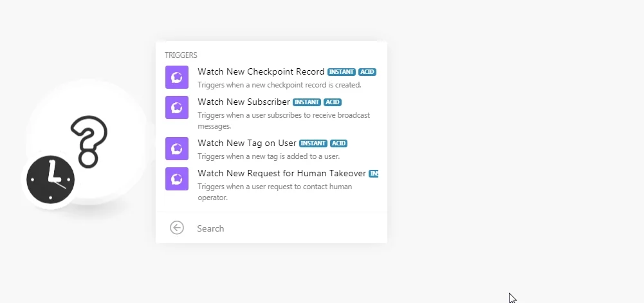Choose Watch New Checkpoint Record trigger
Screen dimensions: 644x303
click(x=271, y=78)
